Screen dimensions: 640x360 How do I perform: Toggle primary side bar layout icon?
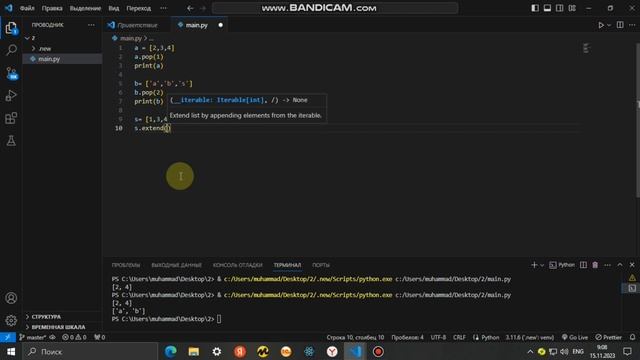tap(535, 8)
